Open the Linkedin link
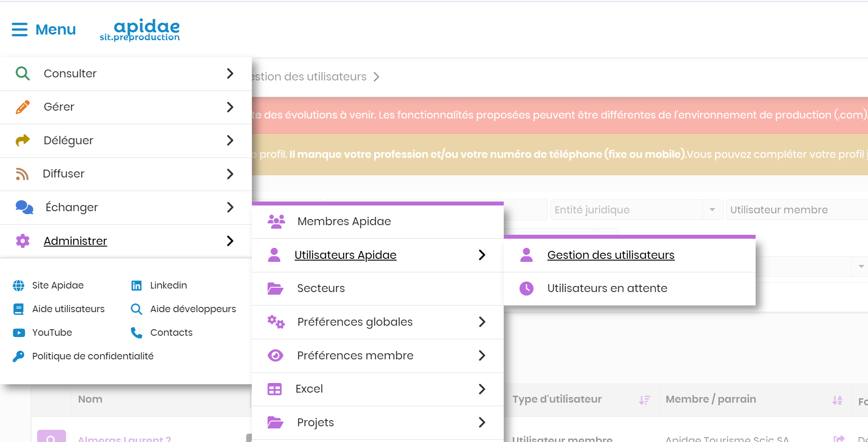 [x=168, y=285]
